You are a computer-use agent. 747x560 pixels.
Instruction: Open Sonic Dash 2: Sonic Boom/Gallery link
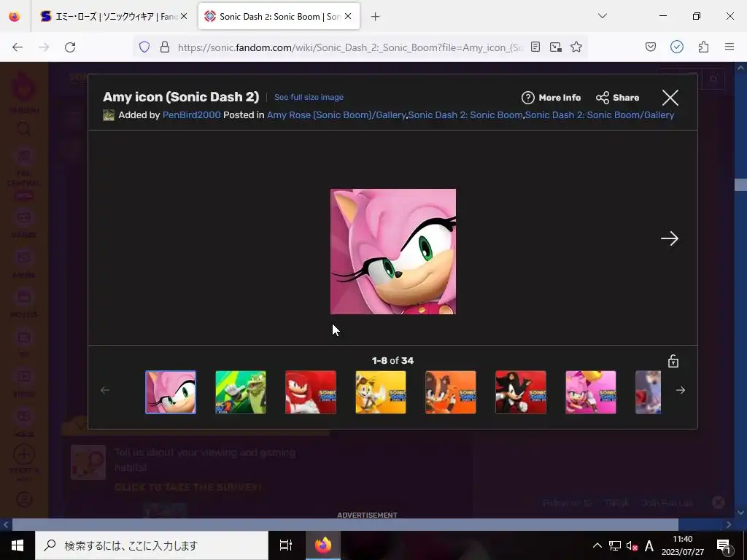(x=600, y=114)
